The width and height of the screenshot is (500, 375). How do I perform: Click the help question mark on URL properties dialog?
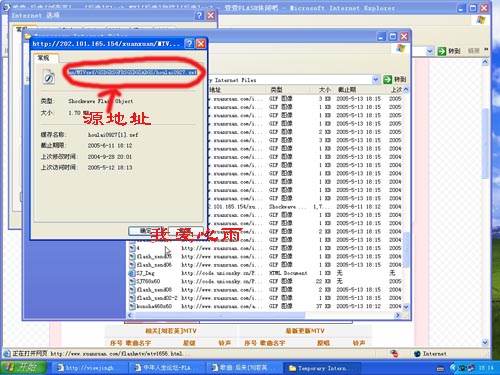pyautogui.click(x=189, y=44)
